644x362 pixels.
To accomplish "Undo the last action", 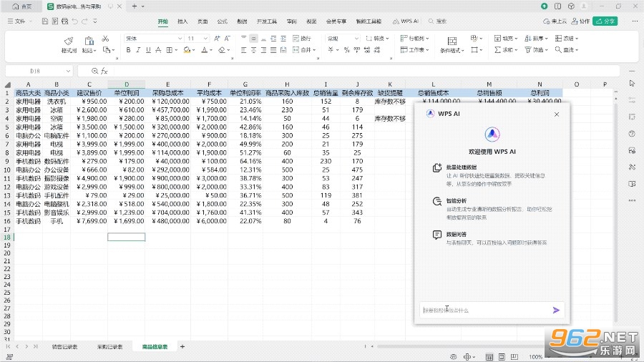I will point(74,21).
